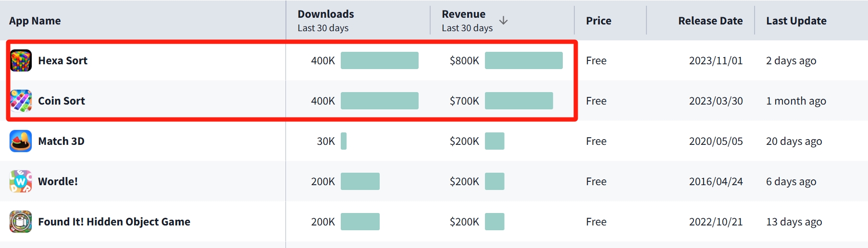The width and height of the screenshot is (868, 248).
Task: Open Found It! Hidden Object Game link
Action: click(114, 222)
